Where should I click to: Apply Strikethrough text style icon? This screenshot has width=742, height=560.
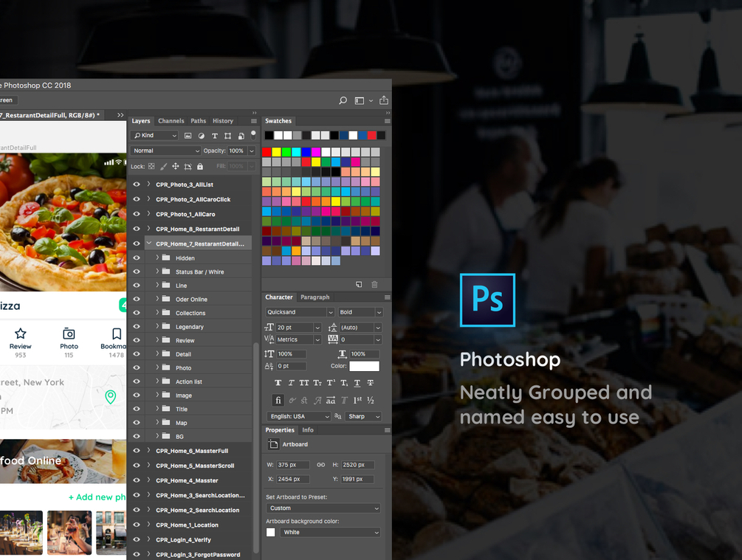[x=371, y=383]
